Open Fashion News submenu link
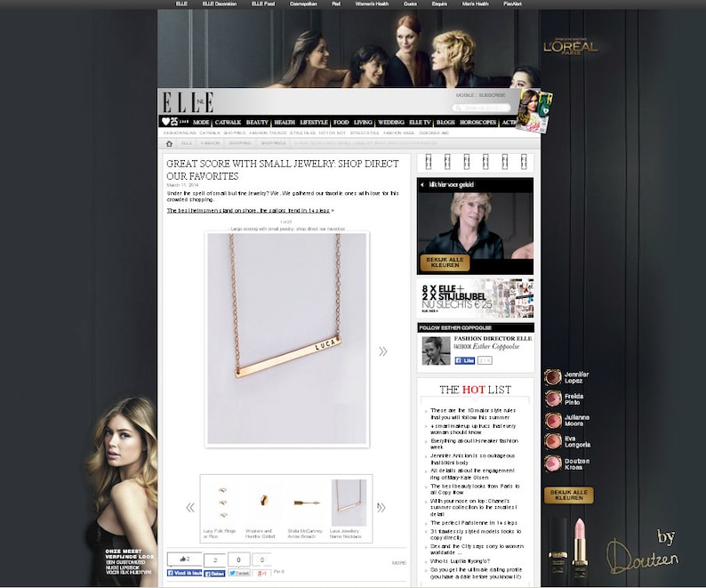The width and height of the screenshot is (706, 588). [x=180, y=133]
